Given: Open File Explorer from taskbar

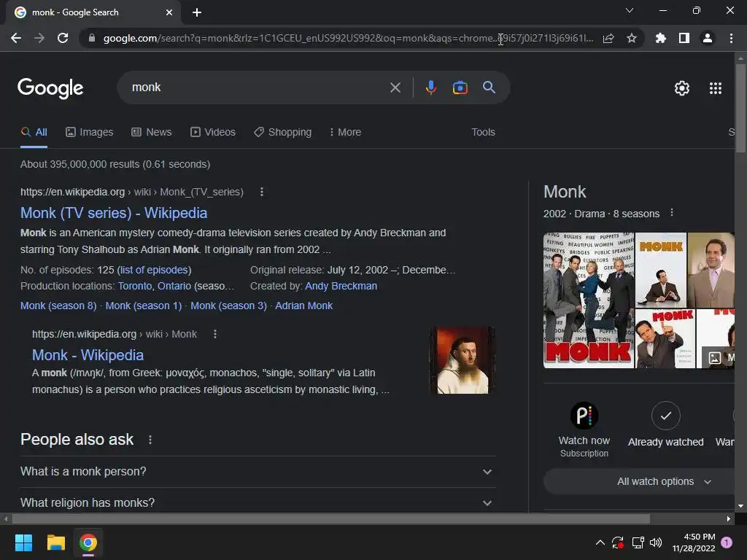Looking at the screenshot, I should [x=55, y=542].
